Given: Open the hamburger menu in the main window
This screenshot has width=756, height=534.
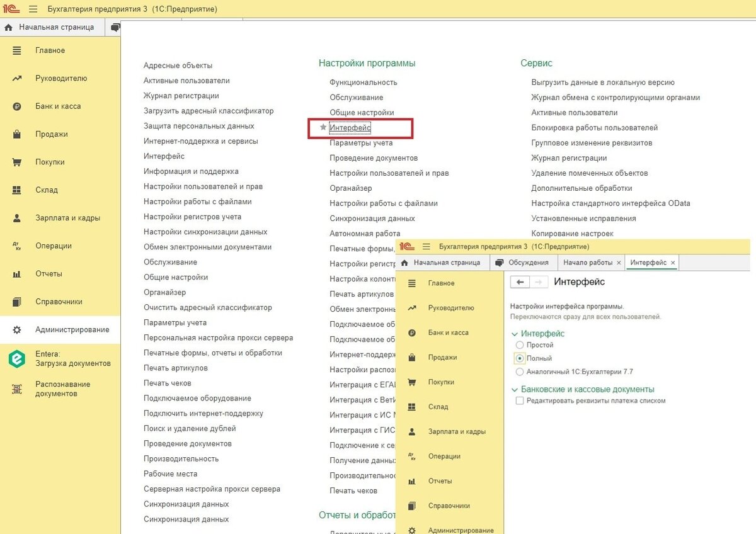Looking at the screenshot, I should (33, 9).
